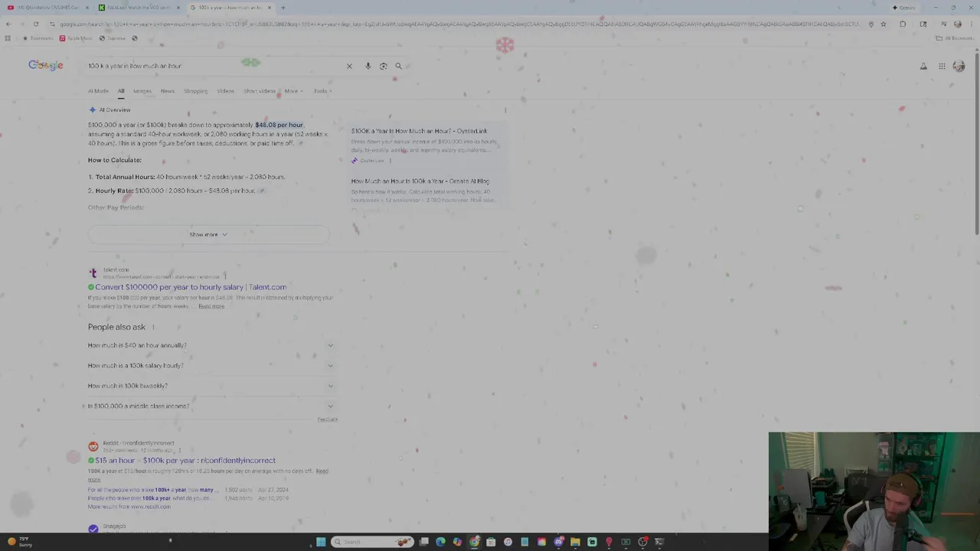Open the Windows Start menu
The image size is (980, 551).
click(x=321, y=542)
